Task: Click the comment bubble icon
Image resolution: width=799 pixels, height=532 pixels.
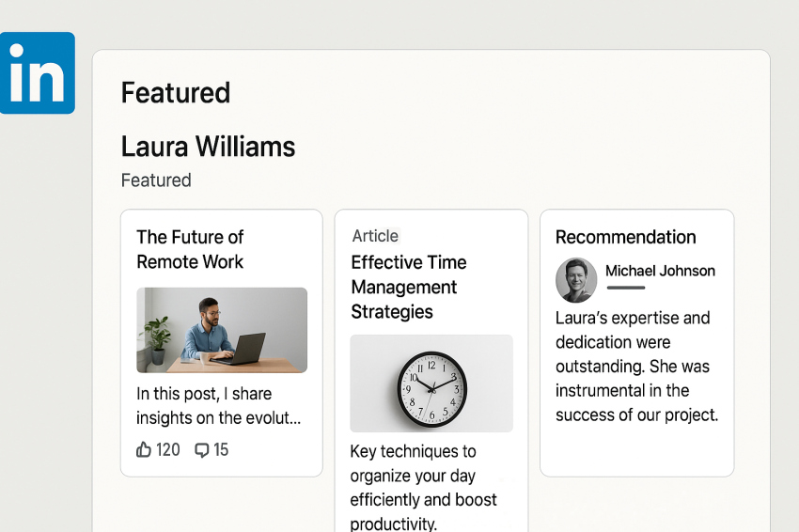Action: (201, 450)
